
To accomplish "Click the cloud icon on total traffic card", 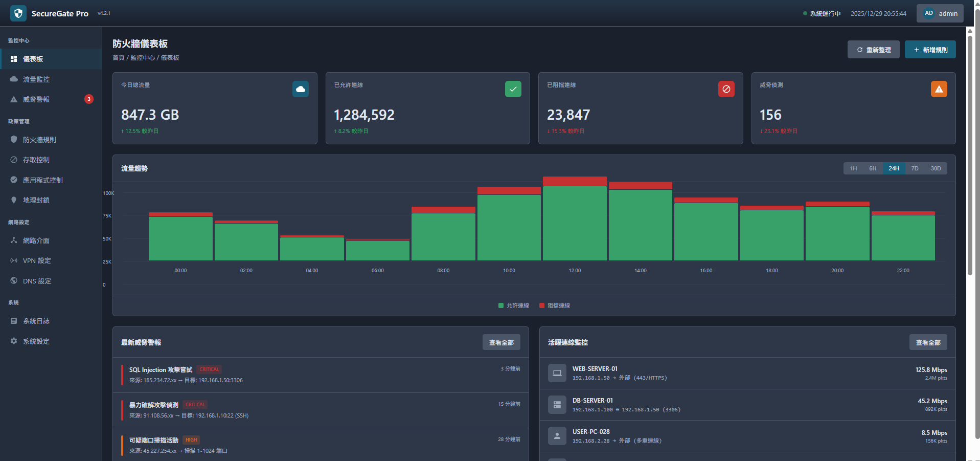I will [300, 89].
